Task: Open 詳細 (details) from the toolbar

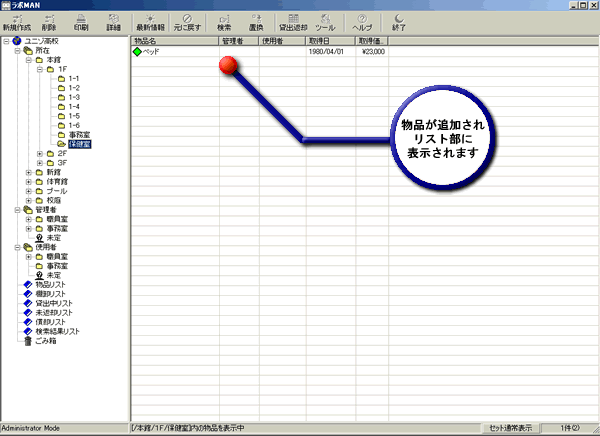Action: pos(114,23)
